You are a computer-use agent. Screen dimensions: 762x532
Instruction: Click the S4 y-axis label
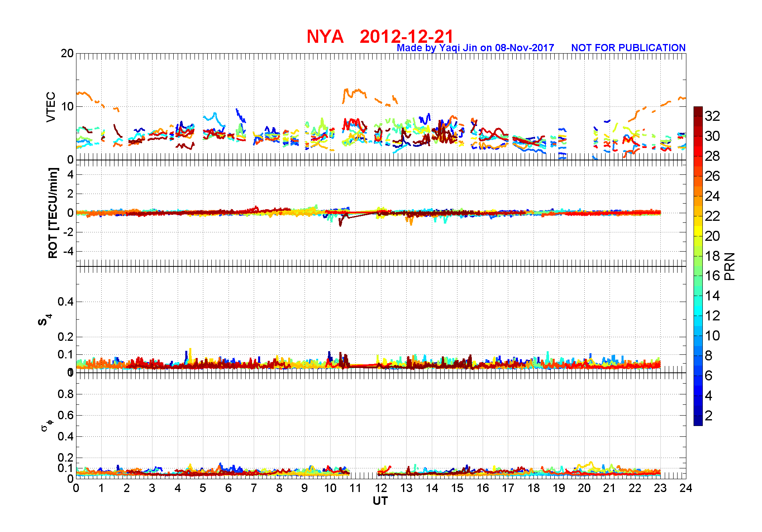[x=44, y=320]
